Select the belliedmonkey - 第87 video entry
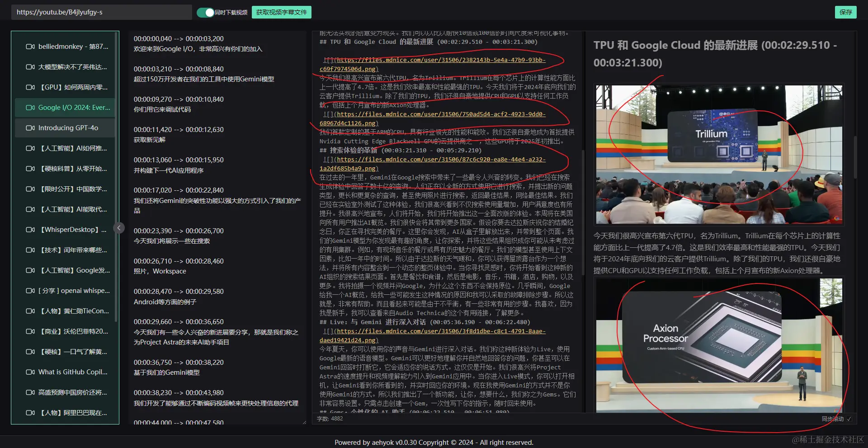The width and height of the screenshot is (868, 448). click(x=65, y=47)
